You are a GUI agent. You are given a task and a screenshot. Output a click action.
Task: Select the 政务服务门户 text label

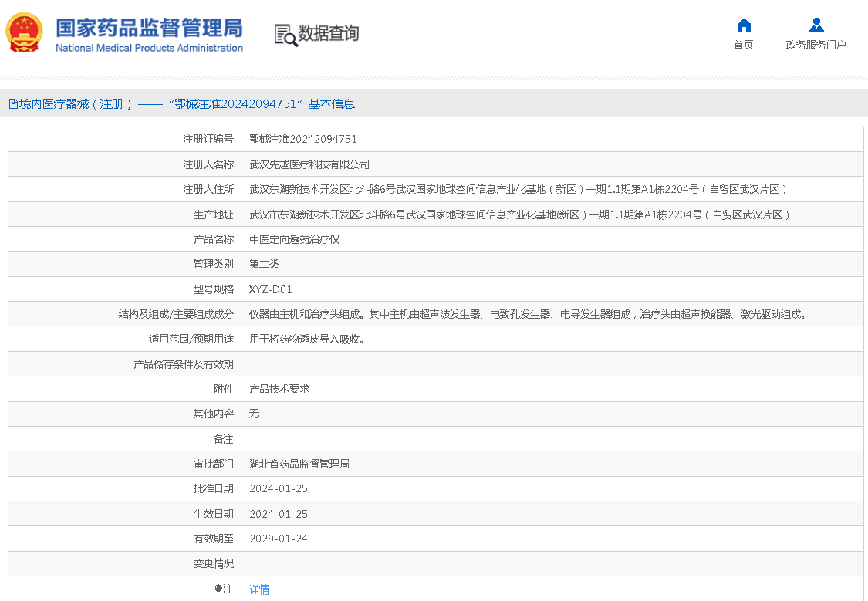point(816,45)
